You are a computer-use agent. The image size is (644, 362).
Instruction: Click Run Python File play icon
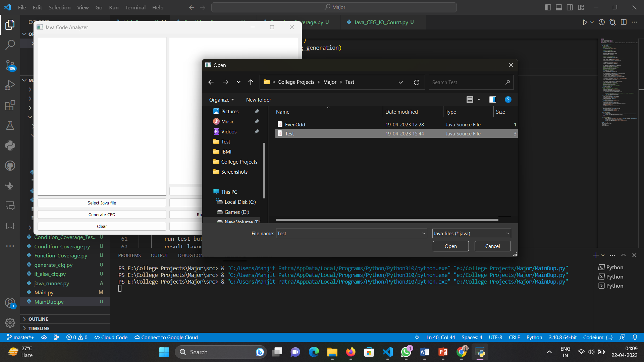585,22
